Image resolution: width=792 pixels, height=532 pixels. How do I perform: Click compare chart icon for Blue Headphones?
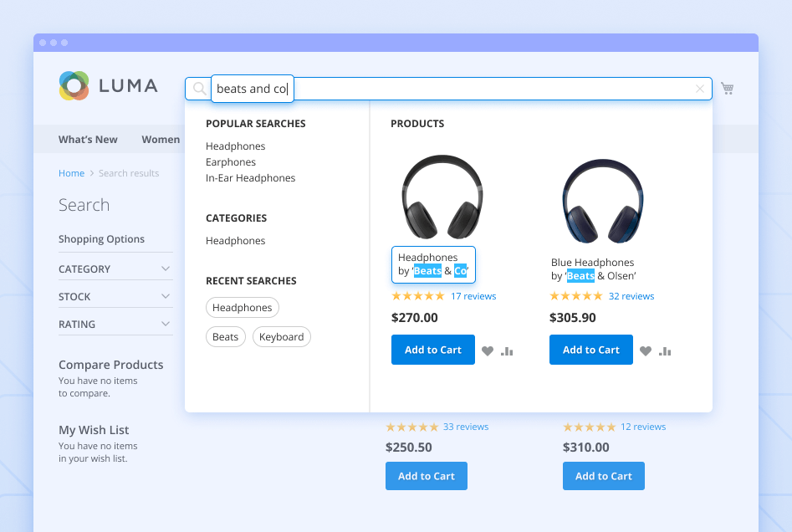[665, 351]
